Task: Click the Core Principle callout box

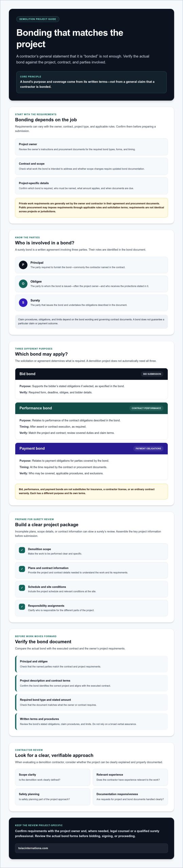Action: click(91, 82)
